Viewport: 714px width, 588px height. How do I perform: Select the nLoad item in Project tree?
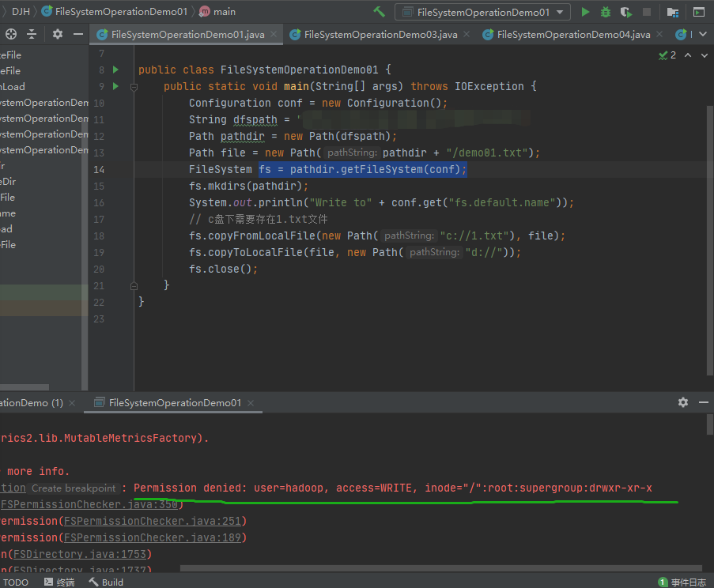coord(13,86)
